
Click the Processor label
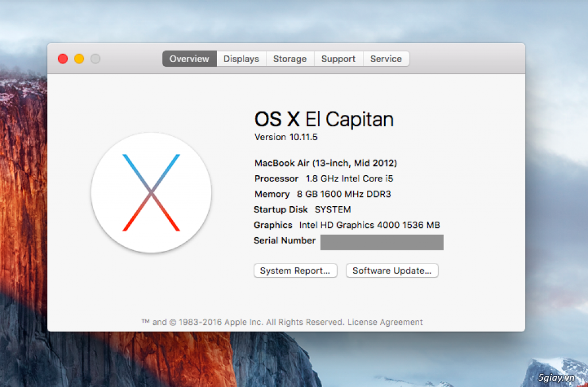tap(276, 179)
